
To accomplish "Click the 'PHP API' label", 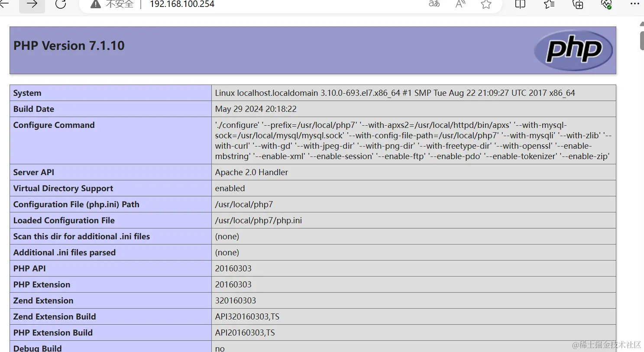I will pos(29,268).
